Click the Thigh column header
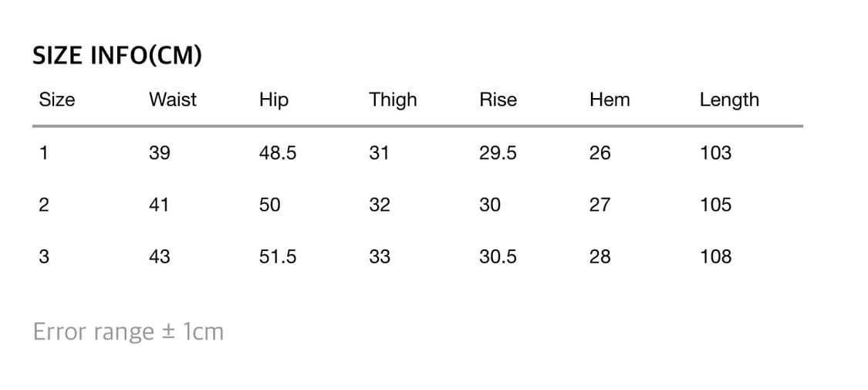The height and width of the screenshot is (390, 868). (x=393, y=100)
